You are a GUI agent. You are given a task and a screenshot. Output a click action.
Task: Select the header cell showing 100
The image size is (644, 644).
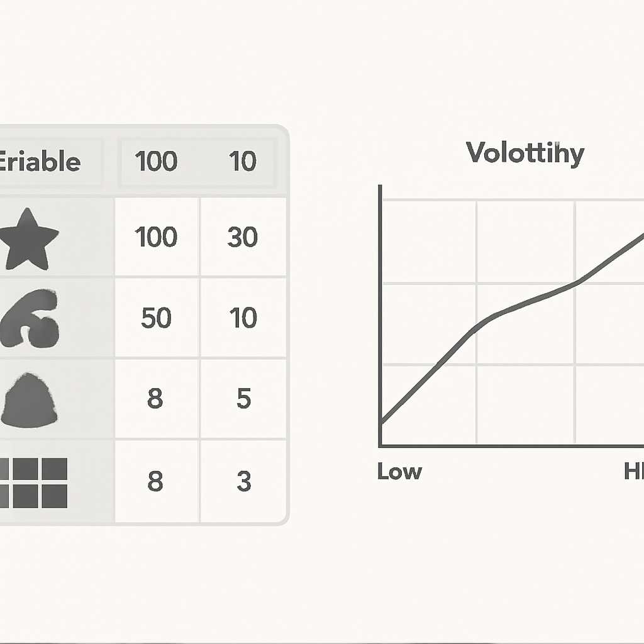[x=156, y=161]
